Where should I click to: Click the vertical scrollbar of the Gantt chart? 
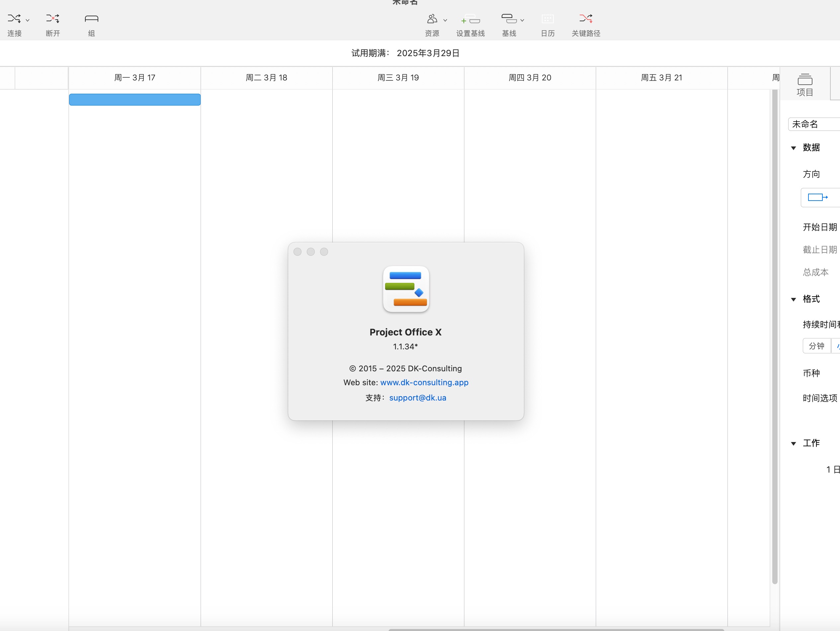pos(775,336)
